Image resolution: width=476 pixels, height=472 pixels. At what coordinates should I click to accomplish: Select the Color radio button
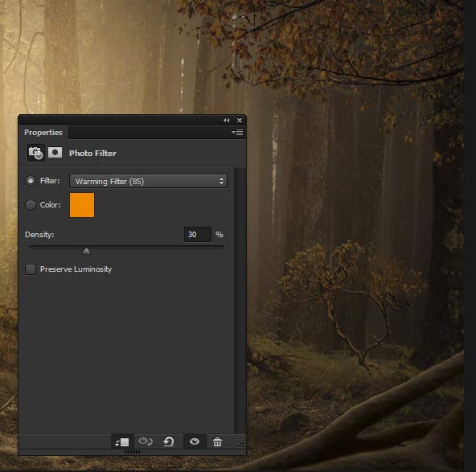point(31,205)
